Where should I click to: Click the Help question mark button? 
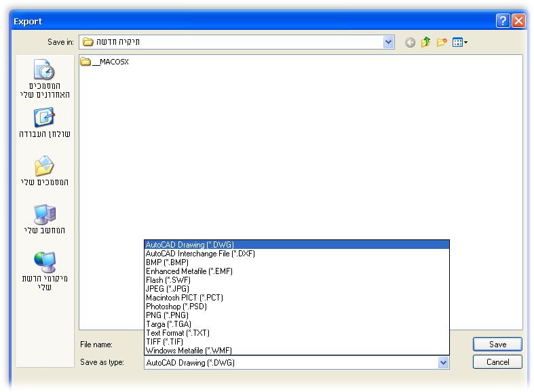click(x=503, y=21)
